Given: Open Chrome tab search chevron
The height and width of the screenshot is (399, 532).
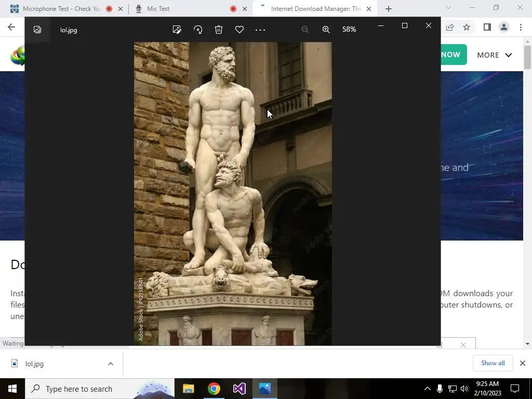Looking at the screenshot, I should click(x=448, y=7).
